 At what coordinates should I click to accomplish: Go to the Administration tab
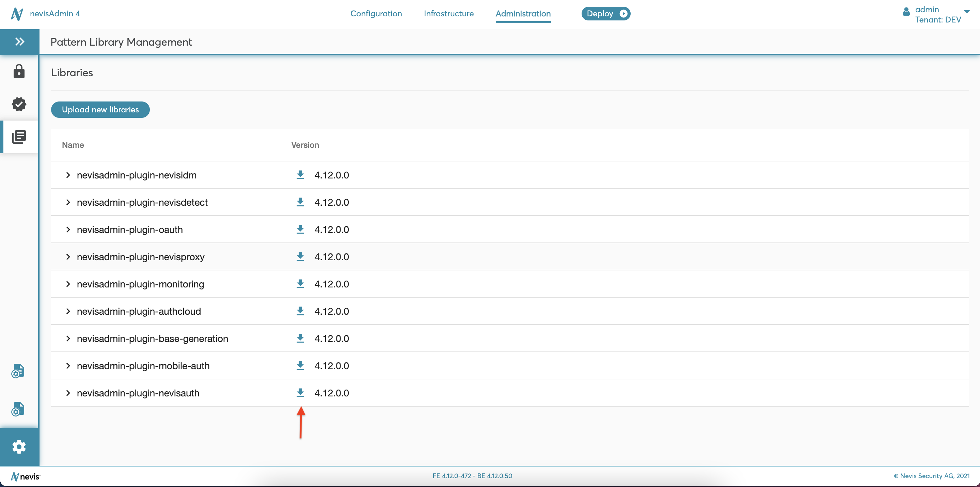click(x=523, y=14)
